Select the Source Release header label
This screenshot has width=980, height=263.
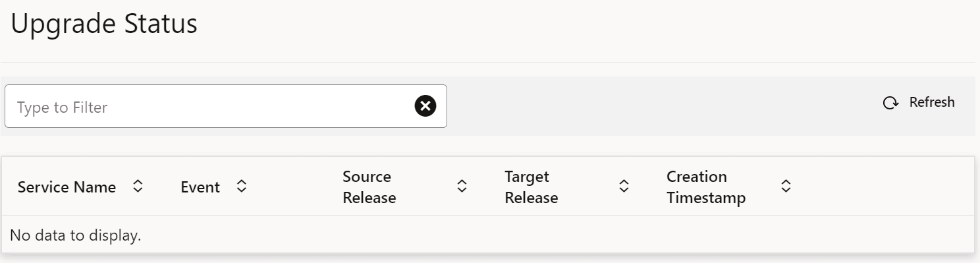pos(369,187)
